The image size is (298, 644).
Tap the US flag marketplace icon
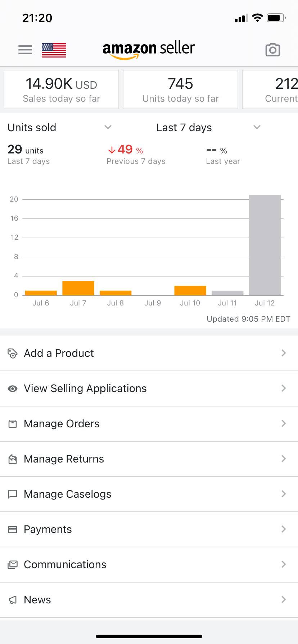pyautogui.click(x=54, y=50)
